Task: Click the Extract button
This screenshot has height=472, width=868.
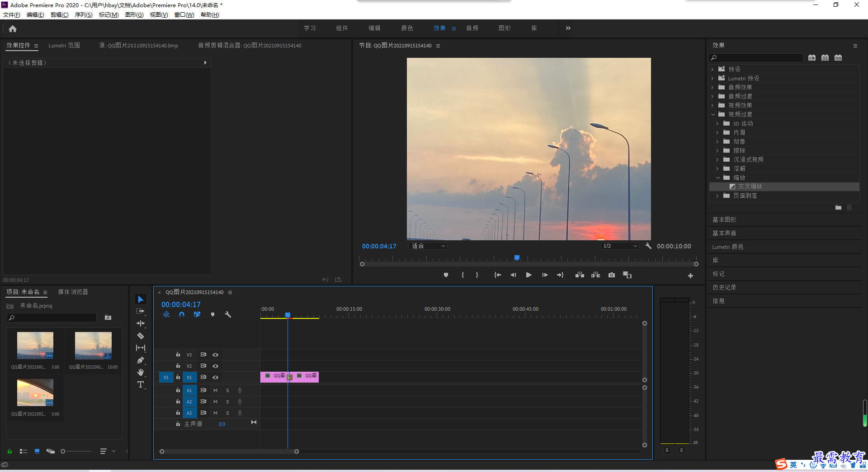Action: pyautogui.click(x=595, y=275)
